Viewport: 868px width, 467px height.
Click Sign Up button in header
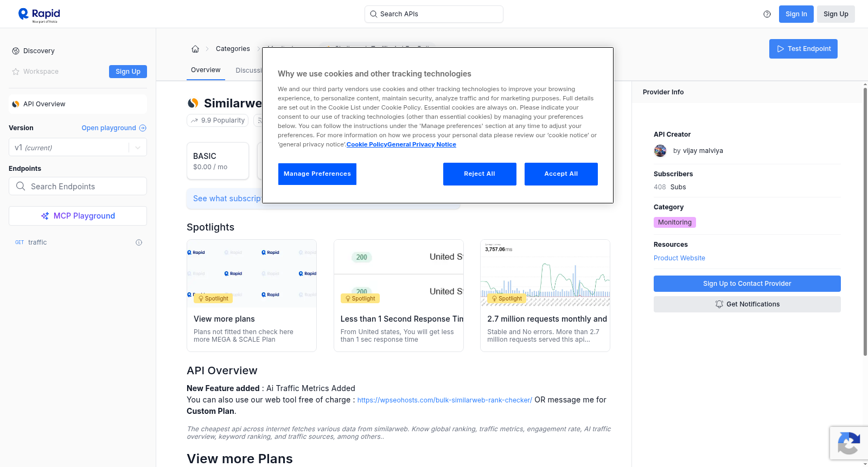click(836, 14)
